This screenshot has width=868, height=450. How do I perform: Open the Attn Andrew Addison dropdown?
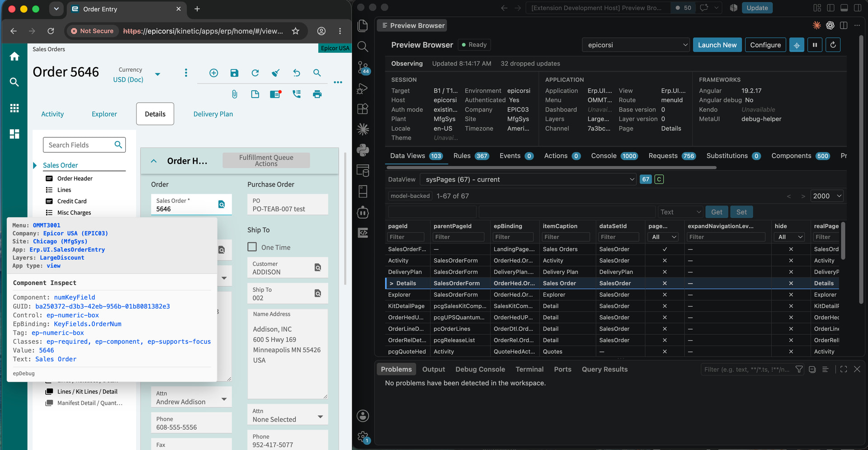pos(224,399)
